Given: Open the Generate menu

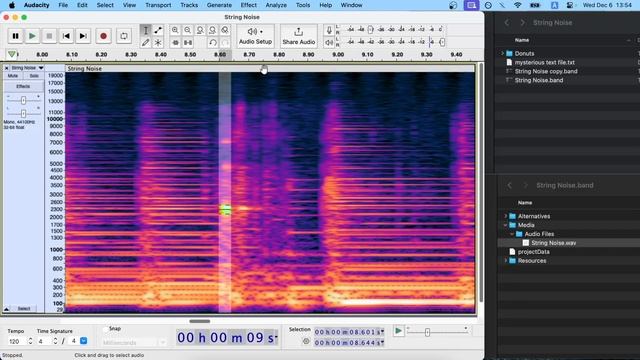Looking at the screenshot, I should click(x=219, y=5).
